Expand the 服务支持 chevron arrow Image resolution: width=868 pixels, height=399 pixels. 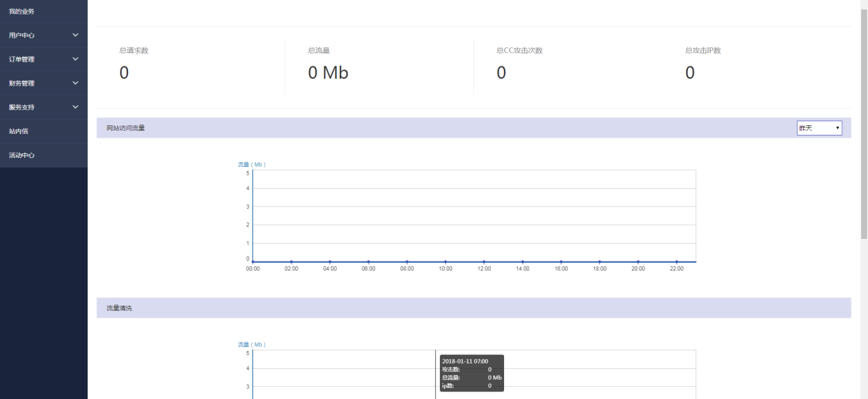[x=75, y=107]
